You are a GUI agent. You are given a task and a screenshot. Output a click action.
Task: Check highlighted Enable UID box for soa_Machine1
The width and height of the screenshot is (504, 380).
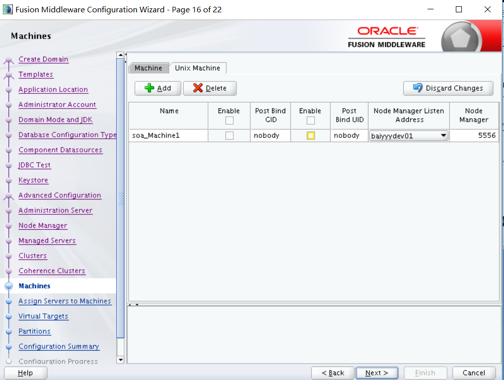(311, 136)
